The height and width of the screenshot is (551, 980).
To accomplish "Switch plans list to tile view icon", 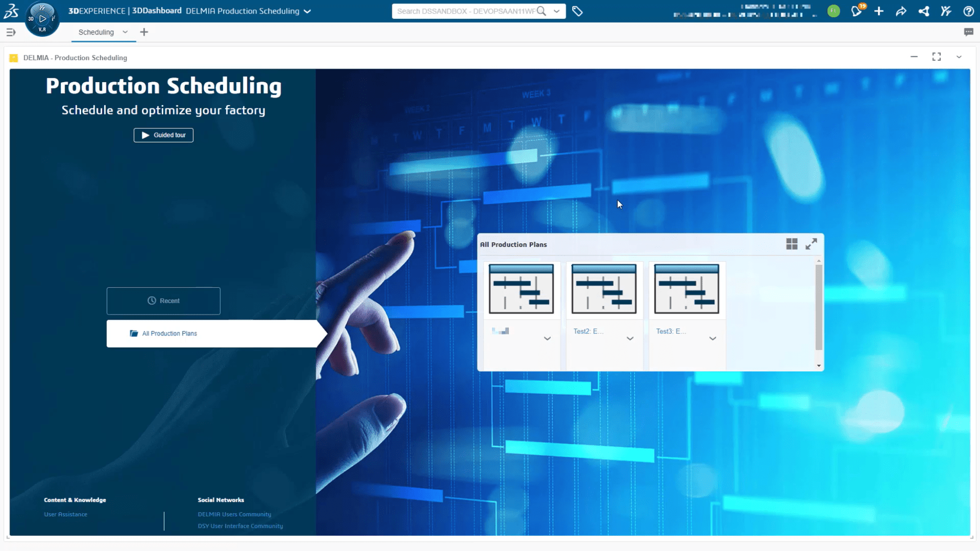I will tap(792, 244).
